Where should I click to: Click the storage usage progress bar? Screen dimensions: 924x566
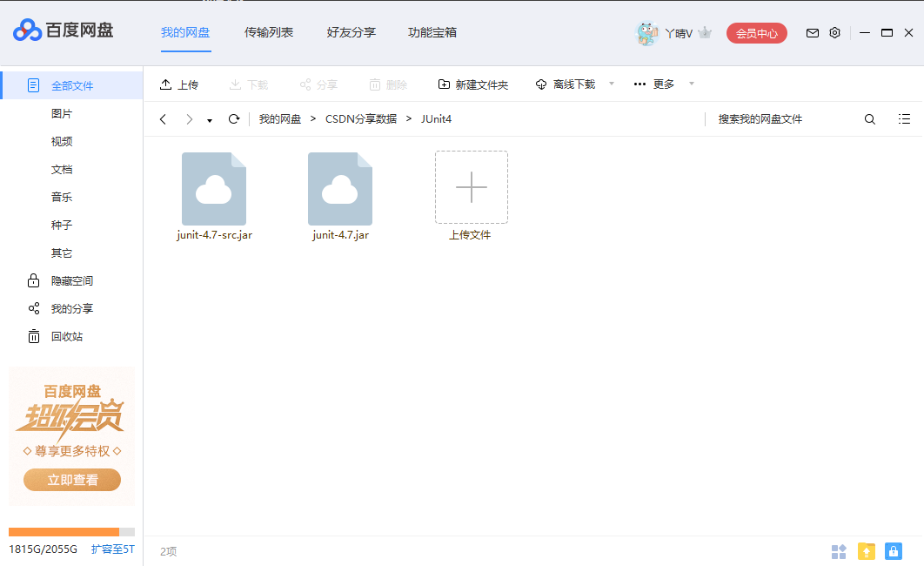click(72, 532)
